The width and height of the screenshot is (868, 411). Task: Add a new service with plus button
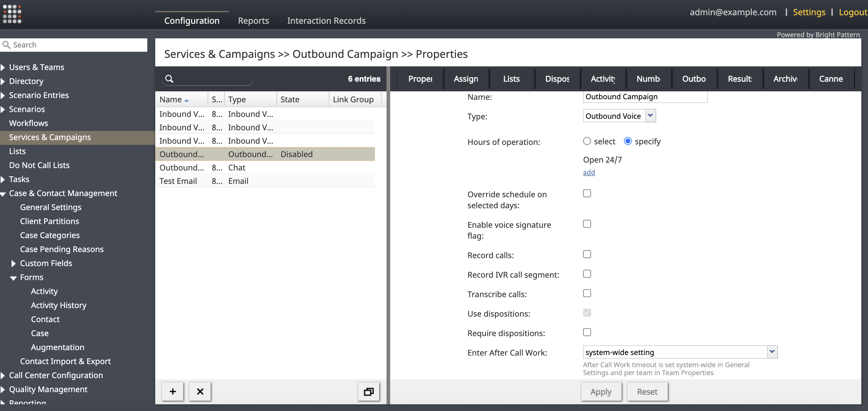click(x=173, y=392)
